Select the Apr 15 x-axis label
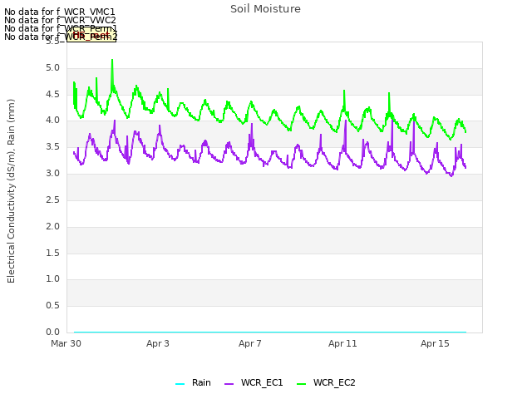The height and width of the screenshot is (399, 532). coord(435,343)
